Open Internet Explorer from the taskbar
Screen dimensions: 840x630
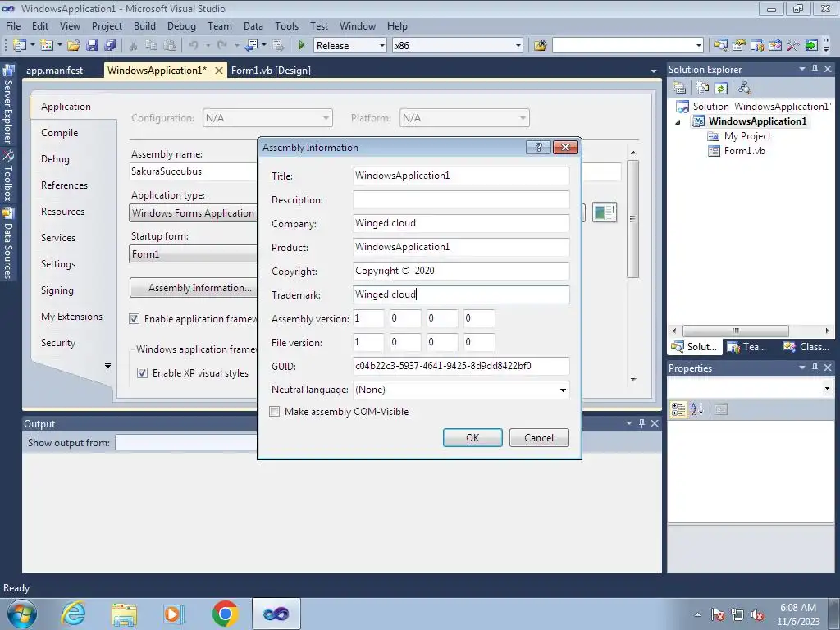click(x=73, y=614)
